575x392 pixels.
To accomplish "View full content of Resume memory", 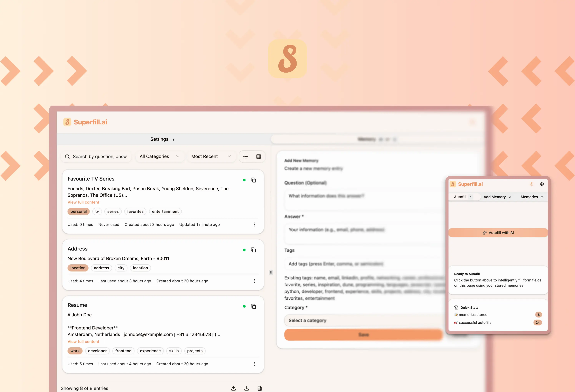I will (83, 342).
